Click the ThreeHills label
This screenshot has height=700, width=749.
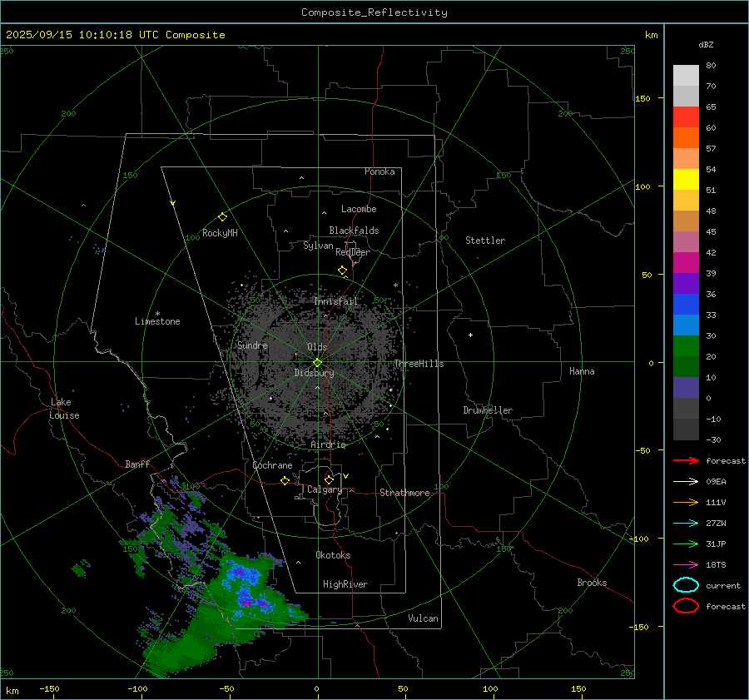pos(419,364)
